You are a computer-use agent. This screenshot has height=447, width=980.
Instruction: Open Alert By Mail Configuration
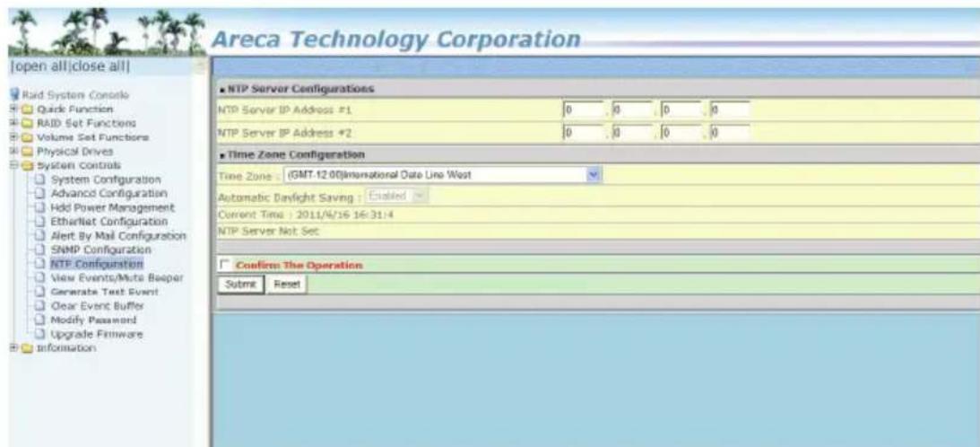118,235
